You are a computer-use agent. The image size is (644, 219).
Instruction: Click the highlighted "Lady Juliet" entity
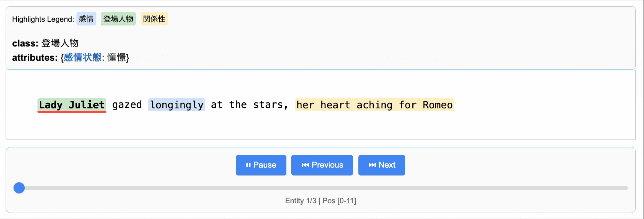pyautogui.click(x=72, y=105)
